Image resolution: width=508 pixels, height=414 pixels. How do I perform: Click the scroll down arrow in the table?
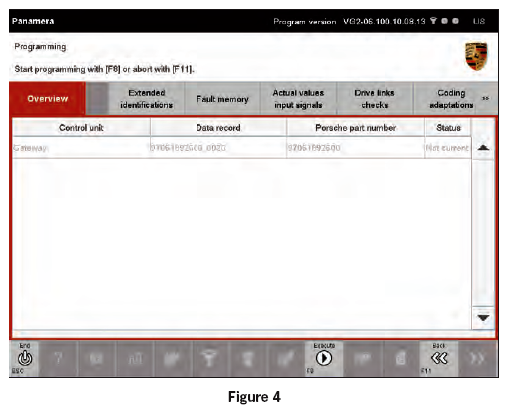coord(483,318)
